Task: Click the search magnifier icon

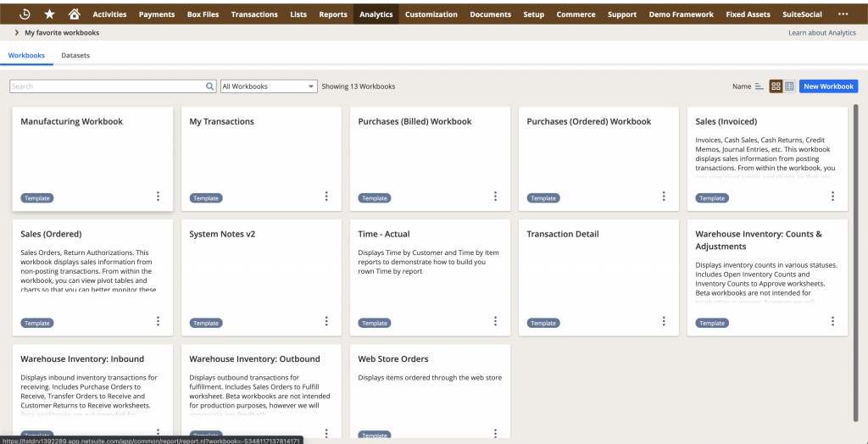Action: [210, 86]
